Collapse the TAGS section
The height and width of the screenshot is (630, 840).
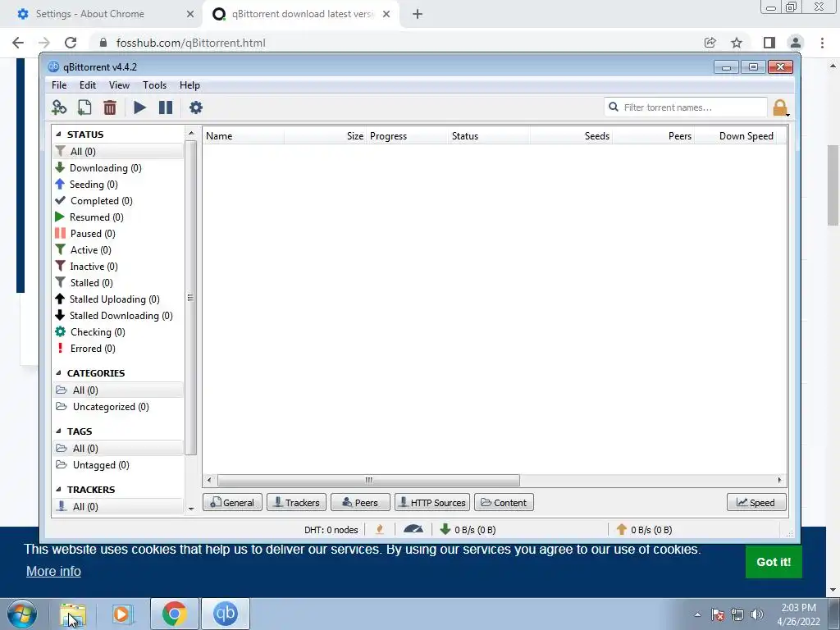coord(58,431)
